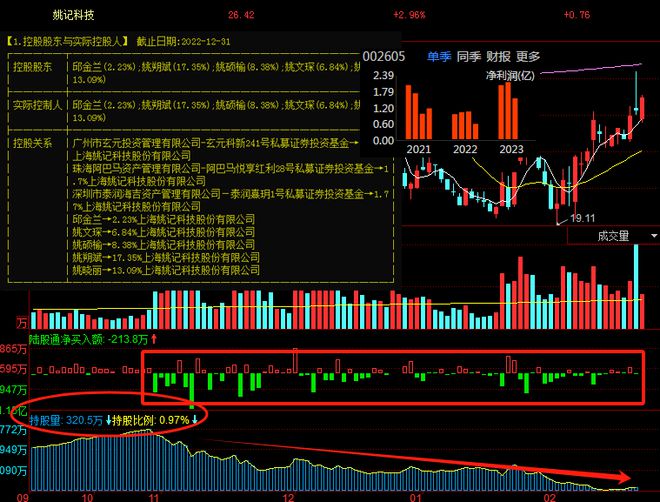Click the stock name 姚记科技
The image size is (660, 502).
tap(73, 15)
